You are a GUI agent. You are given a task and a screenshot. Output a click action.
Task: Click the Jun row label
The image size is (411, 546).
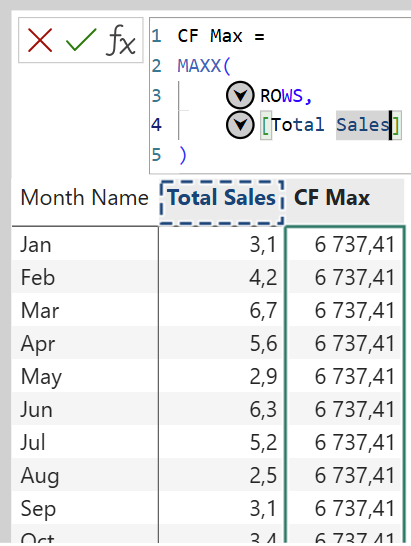tap(36, 410)
